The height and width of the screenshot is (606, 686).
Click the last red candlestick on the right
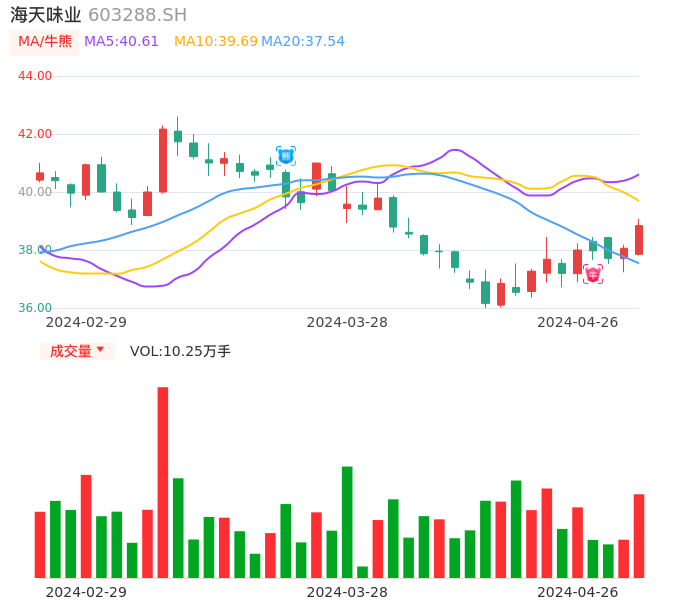coord(639,240)
